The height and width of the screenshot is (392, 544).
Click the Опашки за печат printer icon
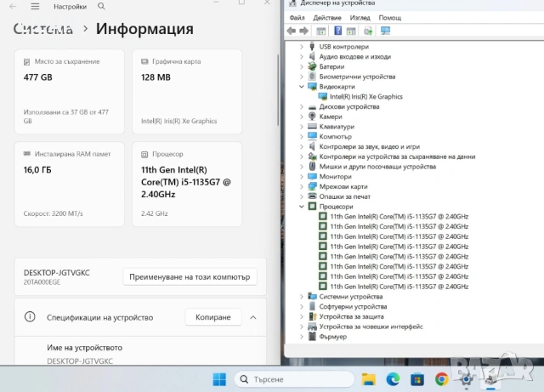click(312, 196)
